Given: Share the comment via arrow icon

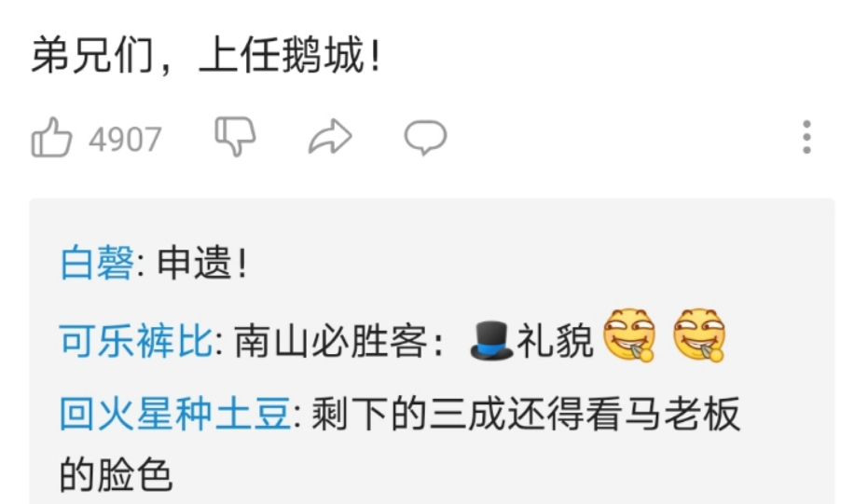Looking at the screenshot, I should tap(330, 137).
